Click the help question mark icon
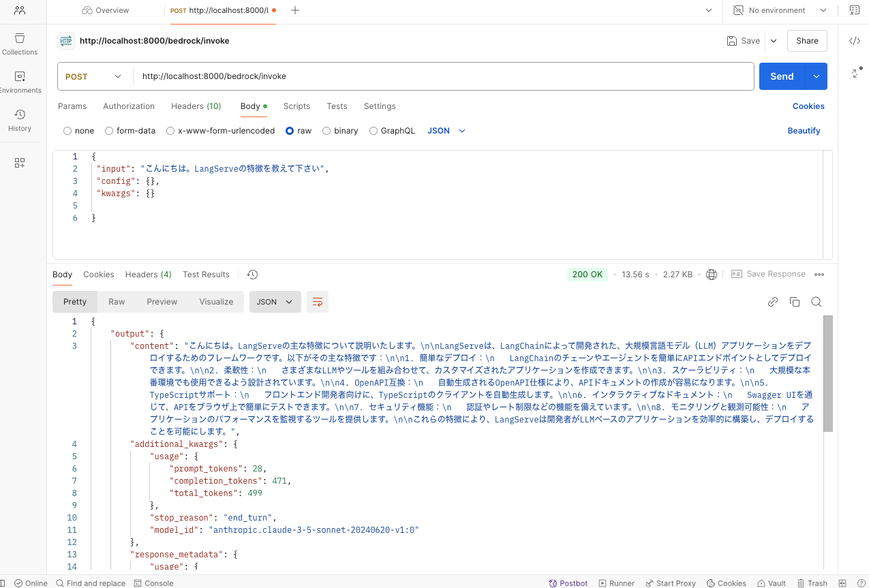The image size is (869, 588). pos(860,583)
